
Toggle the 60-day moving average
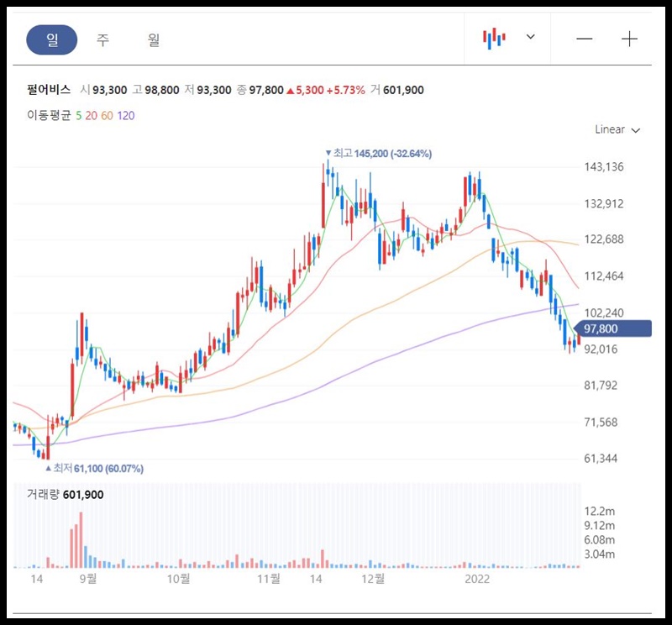click(107, 116)
